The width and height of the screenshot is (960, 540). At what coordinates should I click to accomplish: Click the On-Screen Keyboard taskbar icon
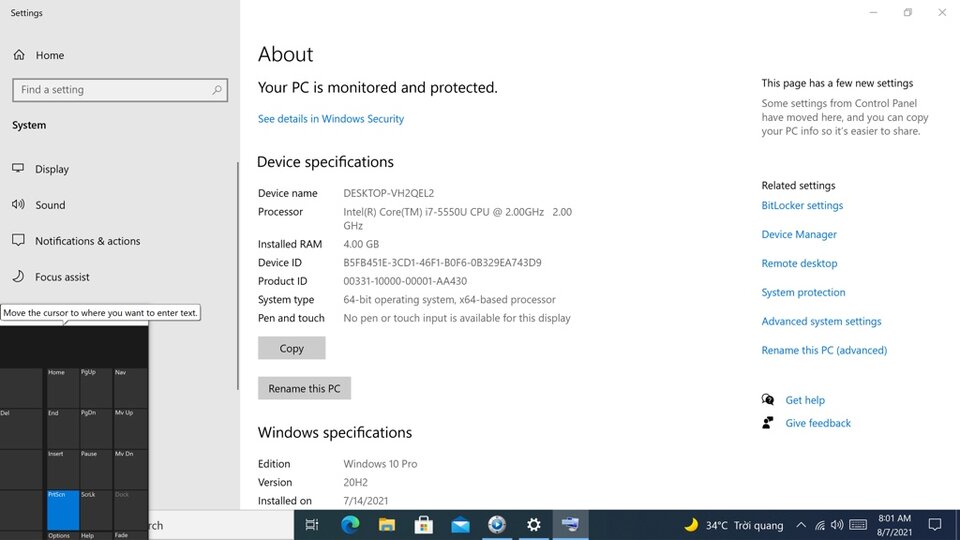tap(570, 525)
